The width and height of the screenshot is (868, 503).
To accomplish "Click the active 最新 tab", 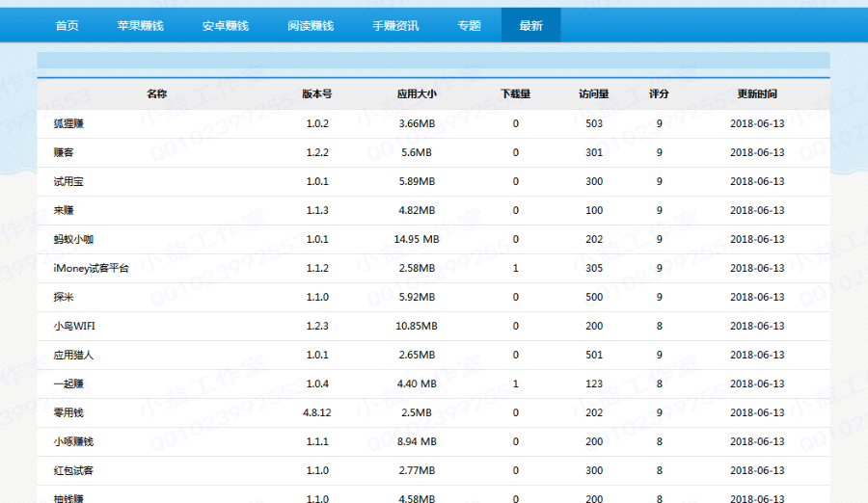I will tap(530, 25).
